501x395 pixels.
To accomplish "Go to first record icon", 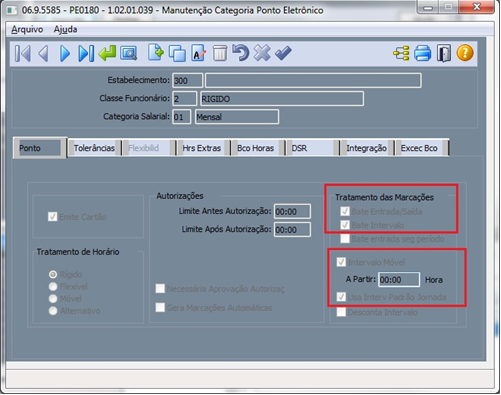I will tap(23, 53).
